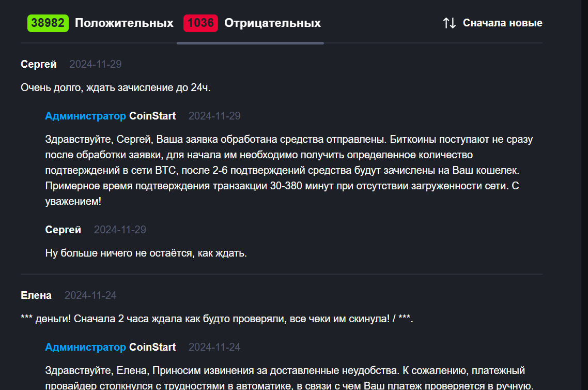This screenshot has height=390, width=588.
Task: Click the admin reply starting 'Здравствуйте, Елена'
Action: click(289, 378)
